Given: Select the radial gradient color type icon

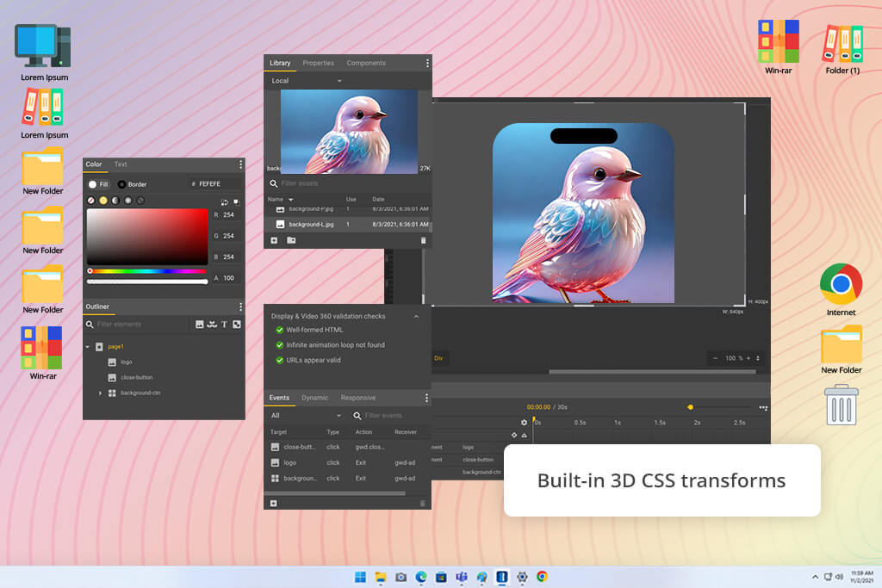Looking at the screenshot, I should coord(128,200).
